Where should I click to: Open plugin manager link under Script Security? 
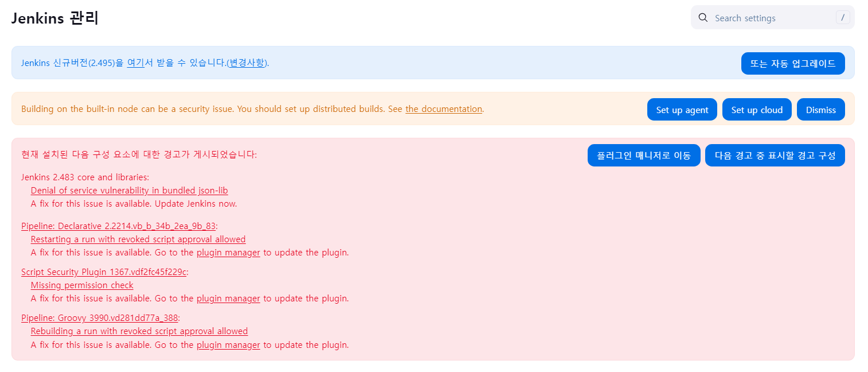(228, 298)
